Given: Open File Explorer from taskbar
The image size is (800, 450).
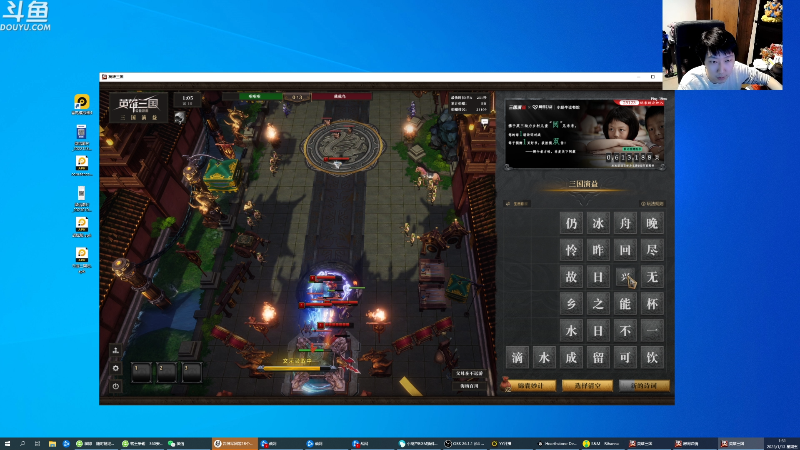Looking at the screenshot, I should [52, 444].
